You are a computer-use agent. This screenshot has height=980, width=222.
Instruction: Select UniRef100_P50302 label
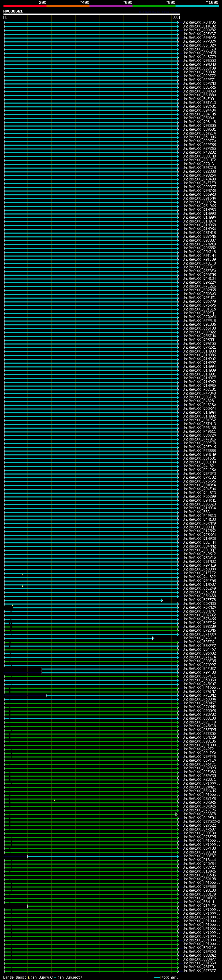pyautogui.click(x=199, y=72)
